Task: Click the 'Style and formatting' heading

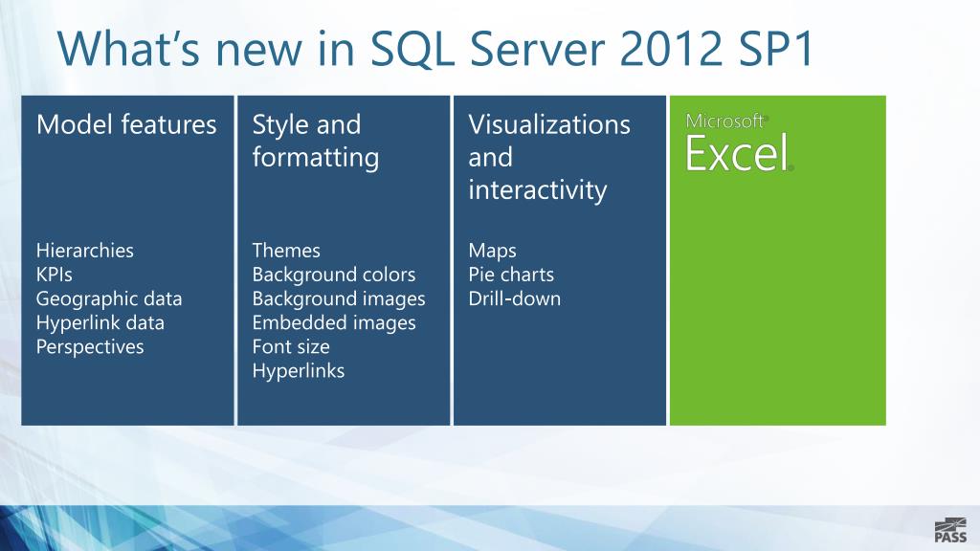Action: [x=316, y=142]
